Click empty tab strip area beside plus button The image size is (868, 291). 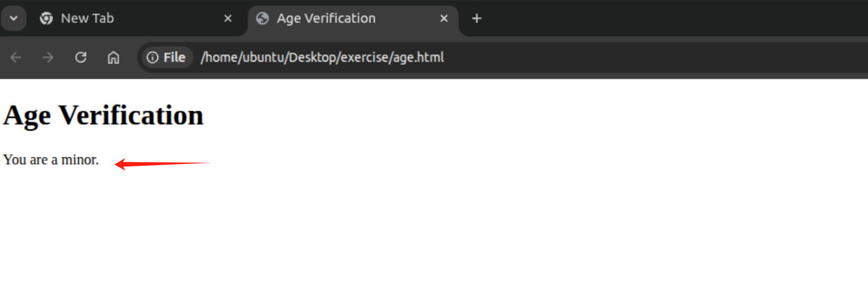(x=666, y=19)
